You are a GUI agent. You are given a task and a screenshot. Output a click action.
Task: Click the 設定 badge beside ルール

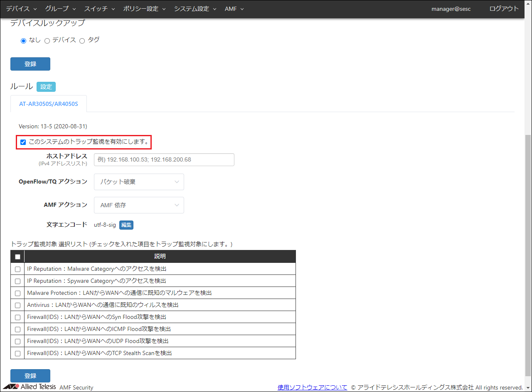46,87
